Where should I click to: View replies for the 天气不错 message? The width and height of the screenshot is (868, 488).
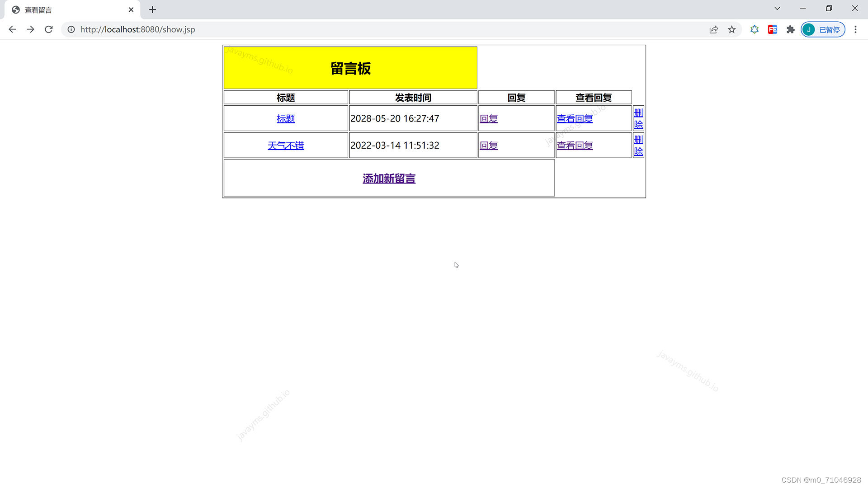point(575,145)
